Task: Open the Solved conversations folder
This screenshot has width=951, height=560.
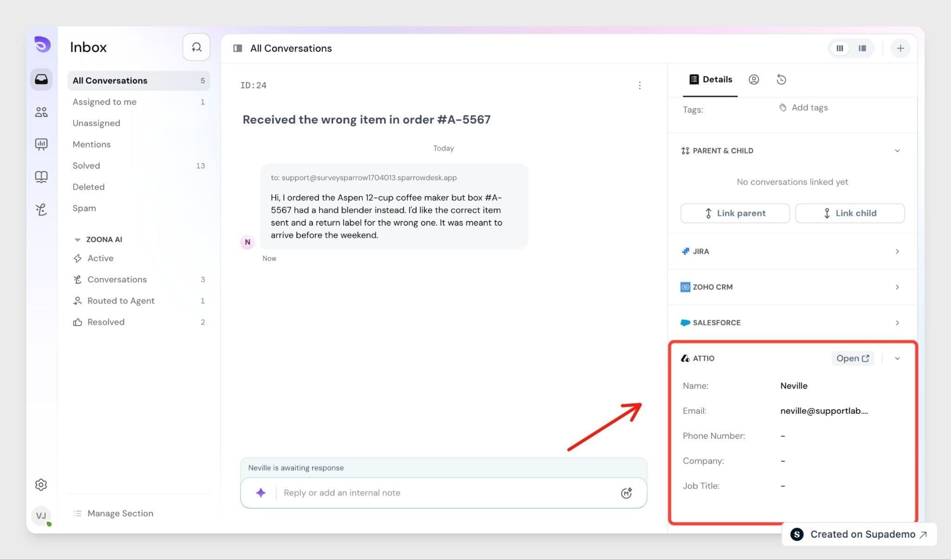Action: [x=139, y=166]
